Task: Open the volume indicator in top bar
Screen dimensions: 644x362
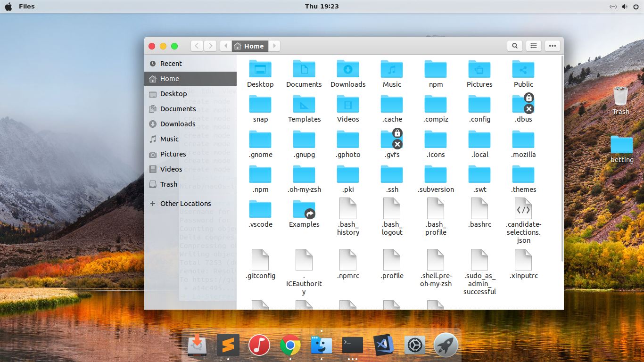Action: tap(625, 7)
